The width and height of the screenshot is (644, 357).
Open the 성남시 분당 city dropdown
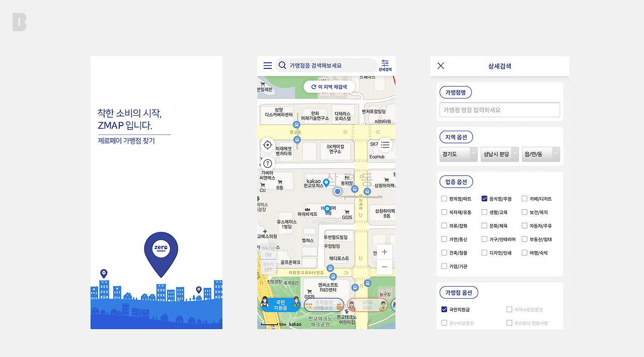[500, 154]
